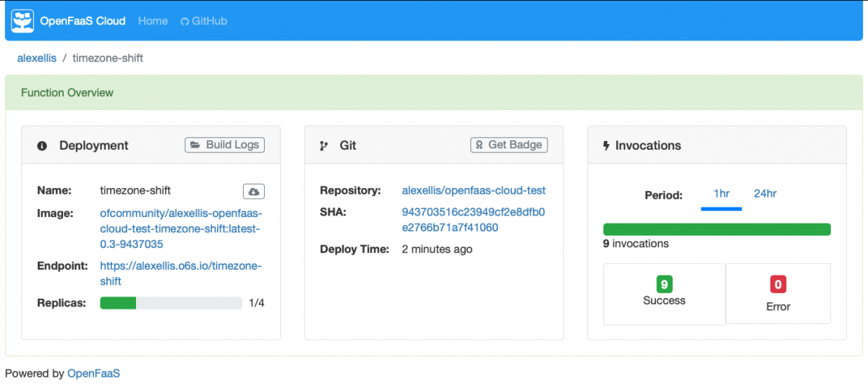This screenshot has width=868, height=384.
Task: Click the green Success count badge
Action: point(664,283)
